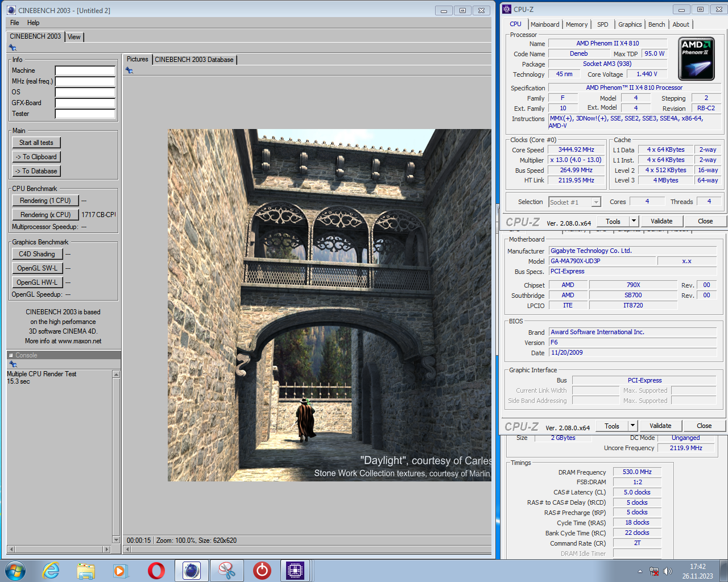Click the CPU-Z title bar icon
This screenshot has height=582, width=728.
point(507,9)
